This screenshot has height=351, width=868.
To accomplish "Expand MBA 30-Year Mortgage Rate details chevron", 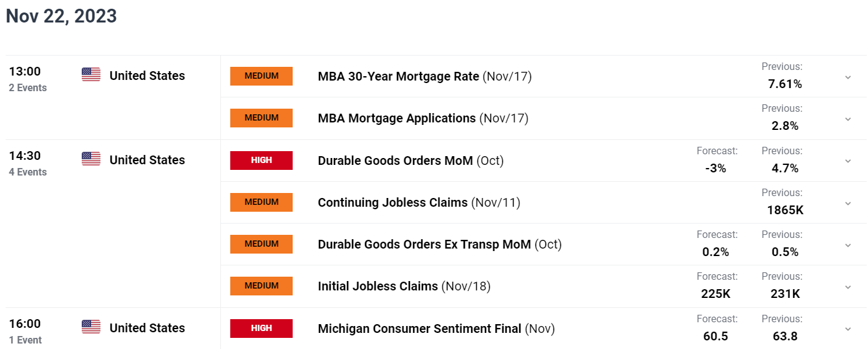I will coord(848,77).
